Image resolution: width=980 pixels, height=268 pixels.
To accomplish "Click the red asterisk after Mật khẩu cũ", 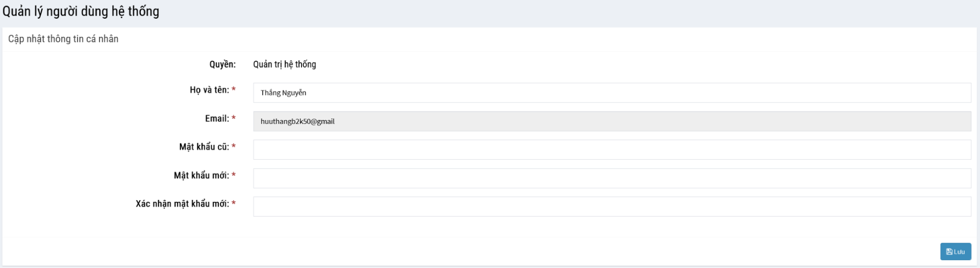I will coord(234,146).
